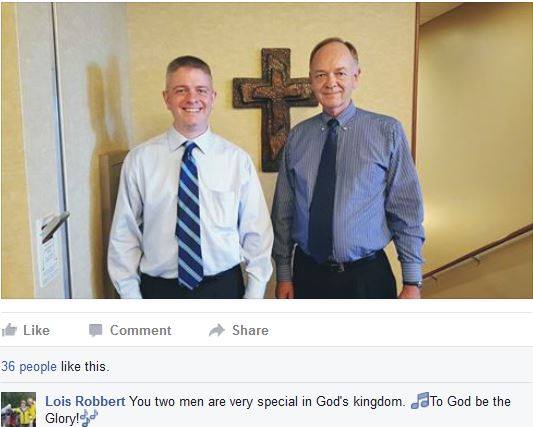
Task: Click the Share arrow icon
Action: (x=217, y=330)
